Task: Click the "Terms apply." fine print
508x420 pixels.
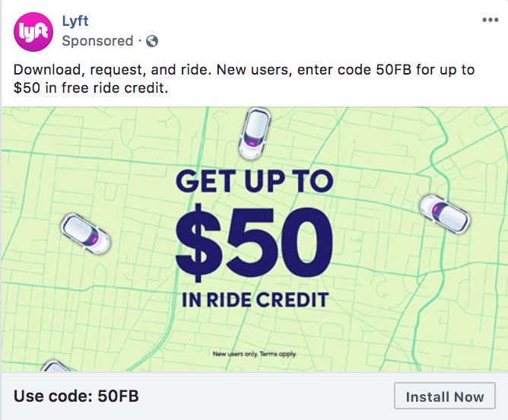Action: (x=278, y=354)
